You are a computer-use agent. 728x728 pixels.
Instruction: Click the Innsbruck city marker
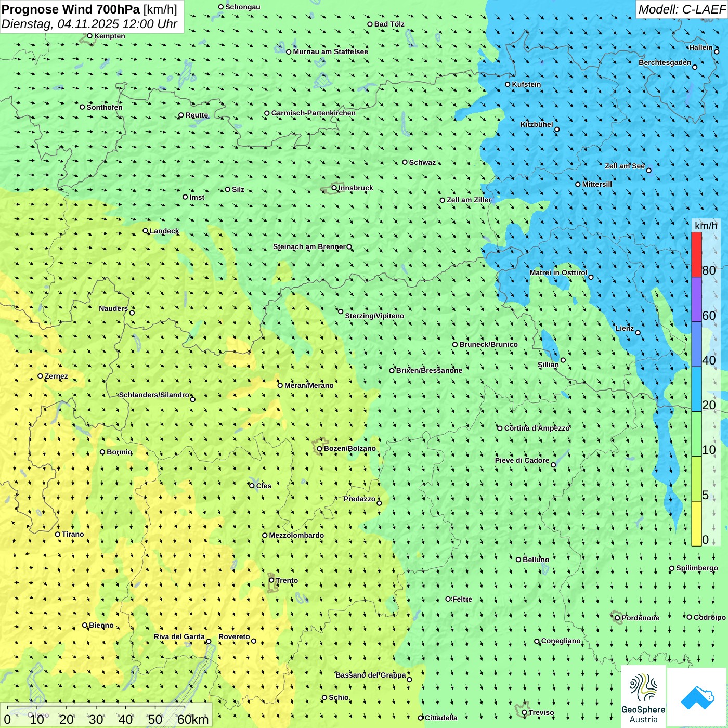click(334, 188)
